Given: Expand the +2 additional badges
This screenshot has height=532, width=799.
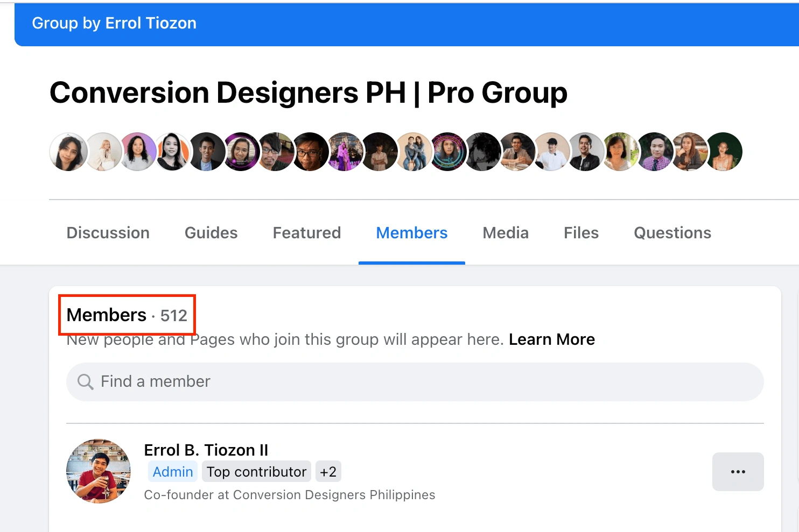Looking at the screenshot, I should tap(328, 472).
